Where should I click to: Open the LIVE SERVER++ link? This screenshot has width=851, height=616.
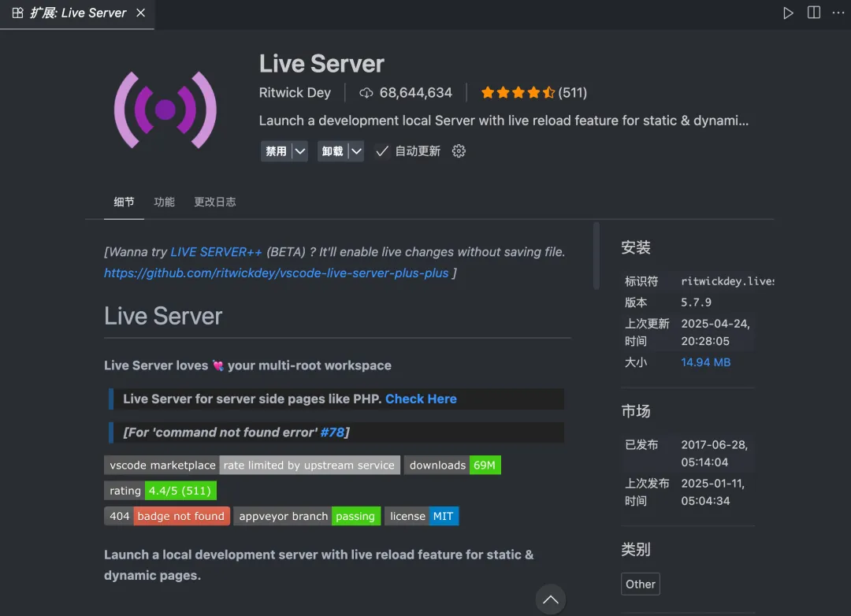pyautogui.click(x=216, y=252)
